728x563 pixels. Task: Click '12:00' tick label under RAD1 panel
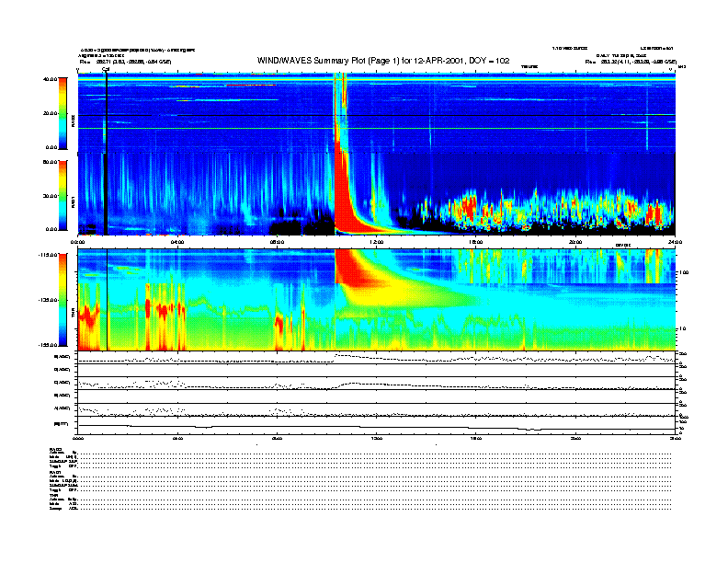pyautogui.click(x=377, y=242)
